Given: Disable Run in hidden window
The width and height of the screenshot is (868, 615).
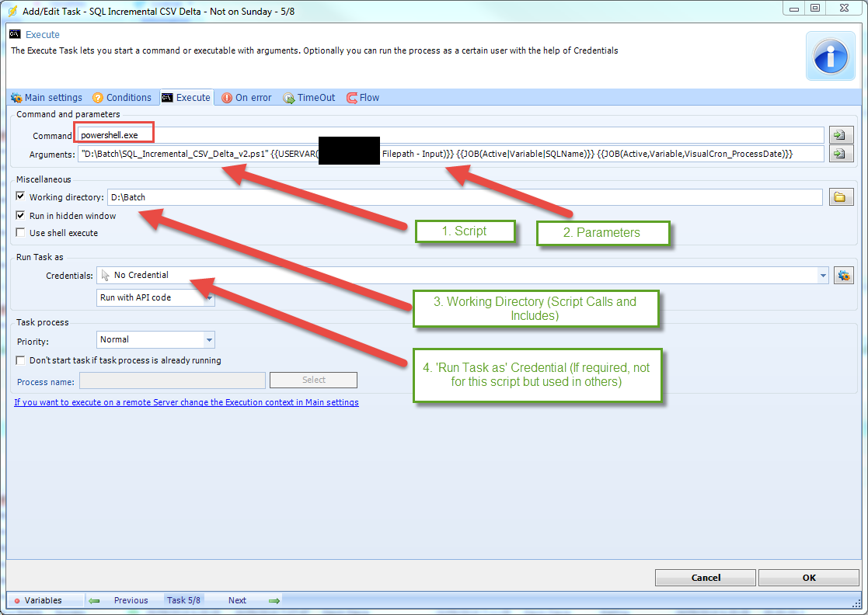Looking at the screenshot, I should coord(20,216).
